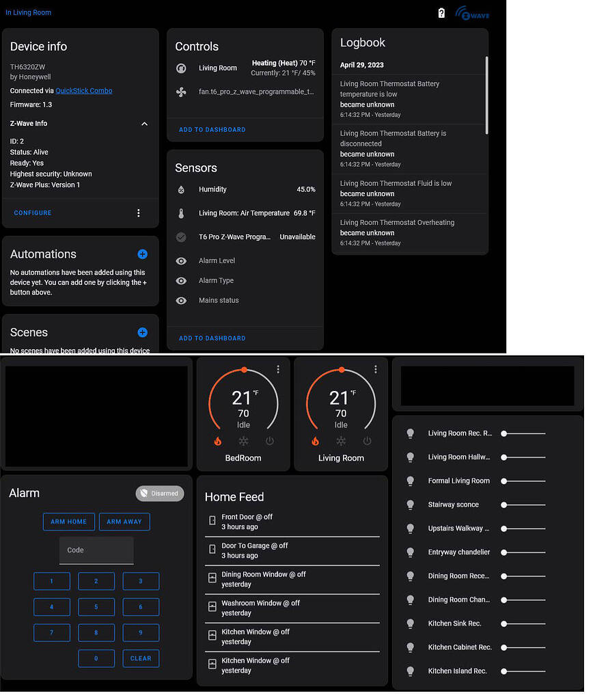Adjust the Formal Living Room brightness slider
Screen dimensions: 595x700
pyautogui.click(x=521, y=481)
